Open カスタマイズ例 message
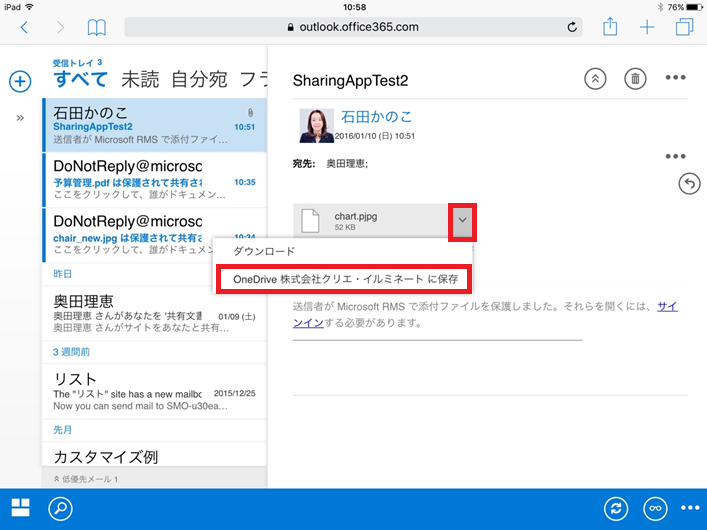This screenshot has height=530, width=707. click(155, 455)
